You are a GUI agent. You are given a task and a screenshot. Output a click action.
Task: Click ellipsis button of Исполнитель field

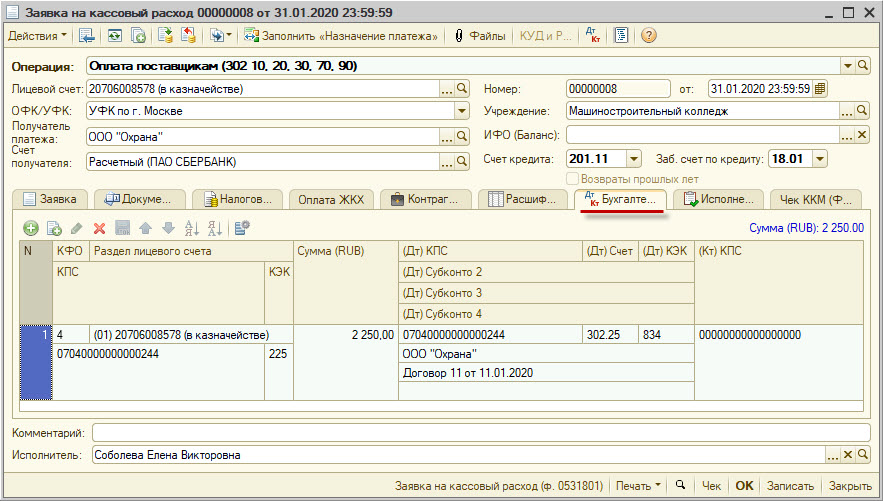pyautogui.click(x=833, y=455)
